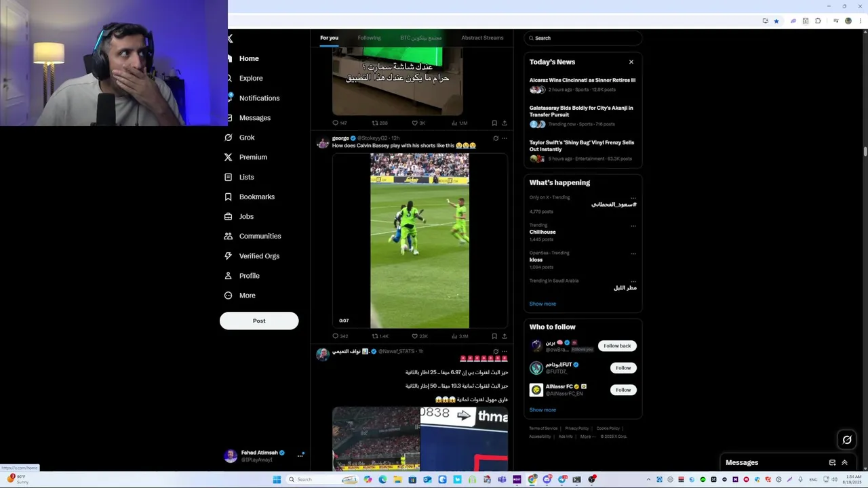868x488 pixels.
Task: Play the Calvin Bassey football video
Action: point(420,241)
